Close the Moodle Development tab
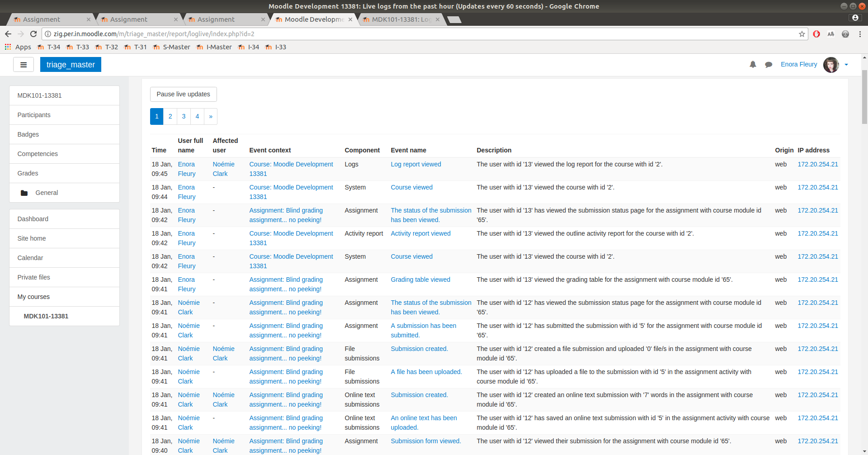Image resolution: width=868 pixels, height=455 pixels. tap(350, 19)
